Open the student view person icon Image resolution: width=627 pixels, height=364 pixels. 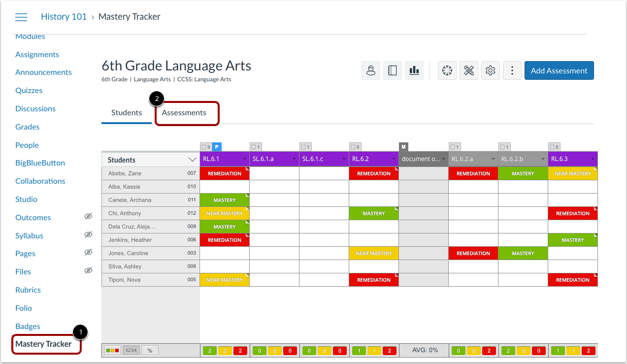pyautogui.click(x=371, y=70)
